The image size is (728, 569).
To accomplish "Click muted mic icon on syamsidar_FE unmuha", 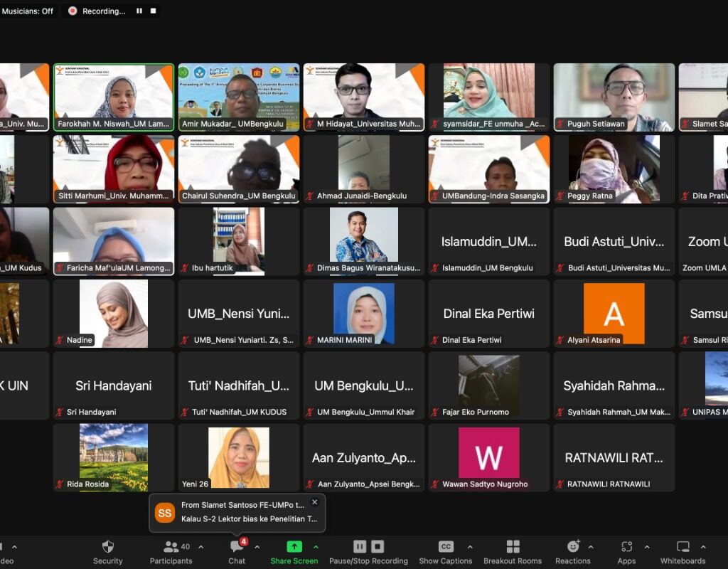I will pyautogui.click(x=435, y=124).
